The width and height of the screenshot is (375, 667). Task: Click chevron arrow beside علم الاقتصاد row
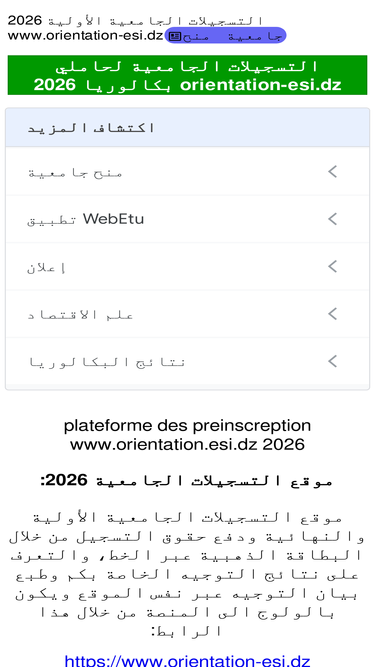pos(332,314)
